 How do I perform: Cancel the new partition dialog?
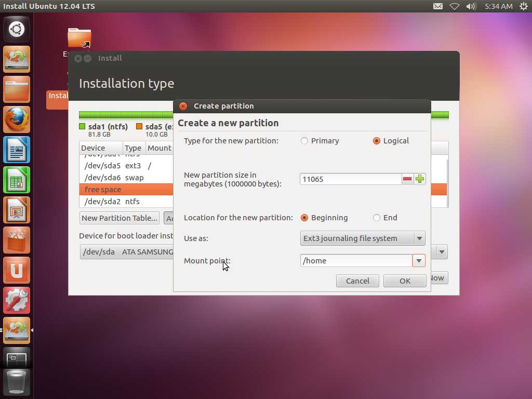[357, 281]
